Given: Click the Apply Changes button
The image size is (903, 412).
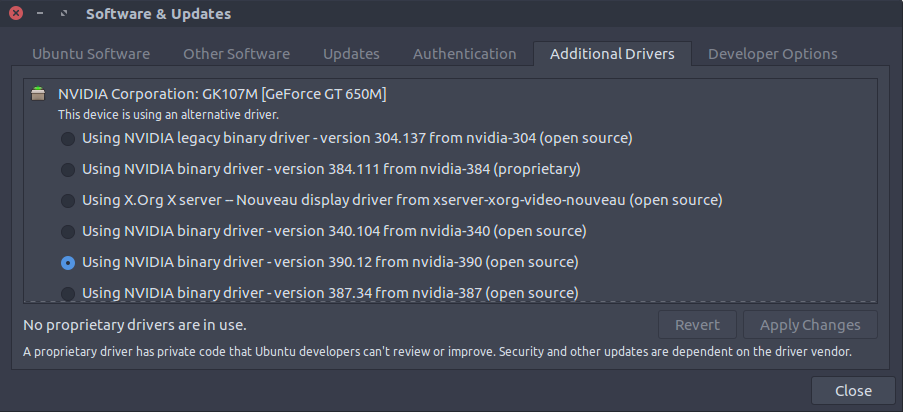Looking at the screenshot, I should point(810,325).
